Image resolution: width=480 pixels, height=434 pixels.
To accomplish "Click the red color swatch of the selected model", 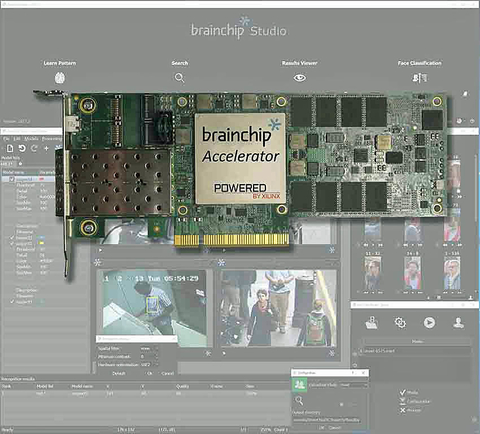I will pos(42,179).
